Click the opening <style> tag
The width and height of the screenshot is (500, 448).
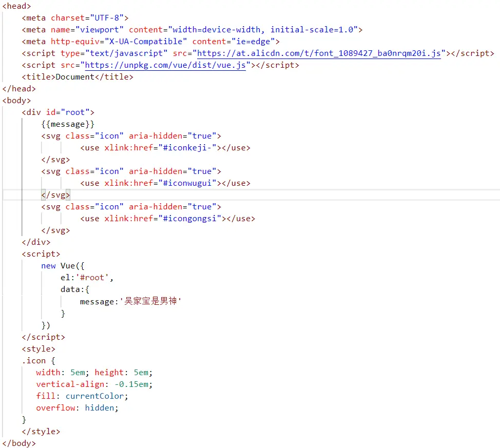[x=39, y=349]
